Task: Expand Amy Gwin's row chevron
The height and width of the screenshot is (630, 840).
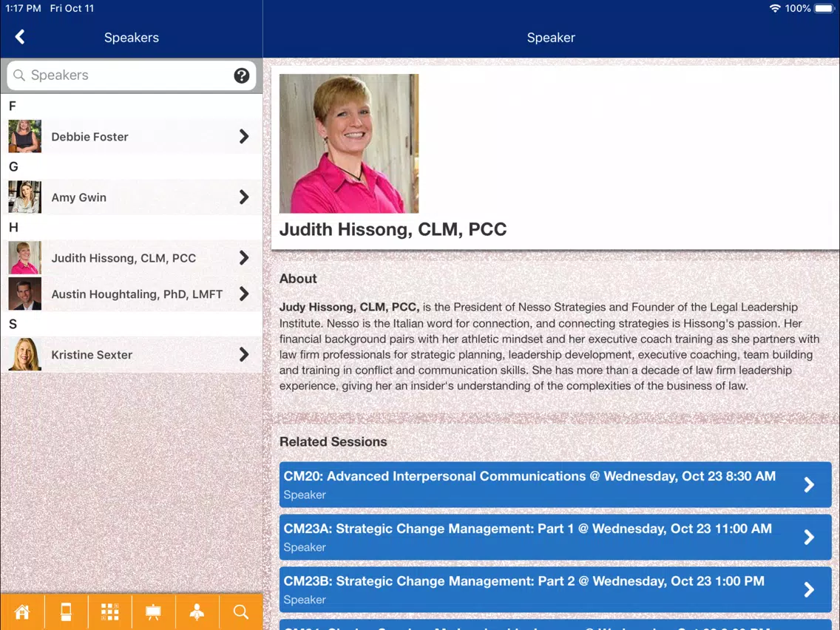Action: 244,197
